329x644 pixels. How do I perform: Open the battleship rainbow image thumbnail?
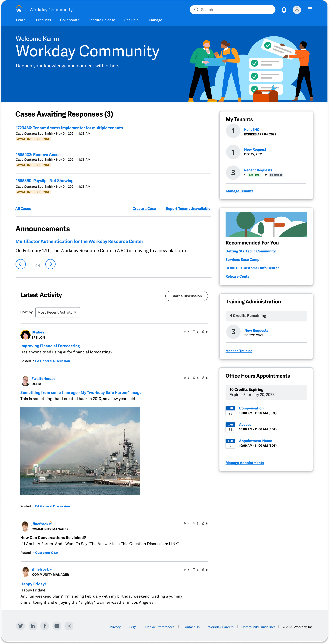tap(80, 451)
